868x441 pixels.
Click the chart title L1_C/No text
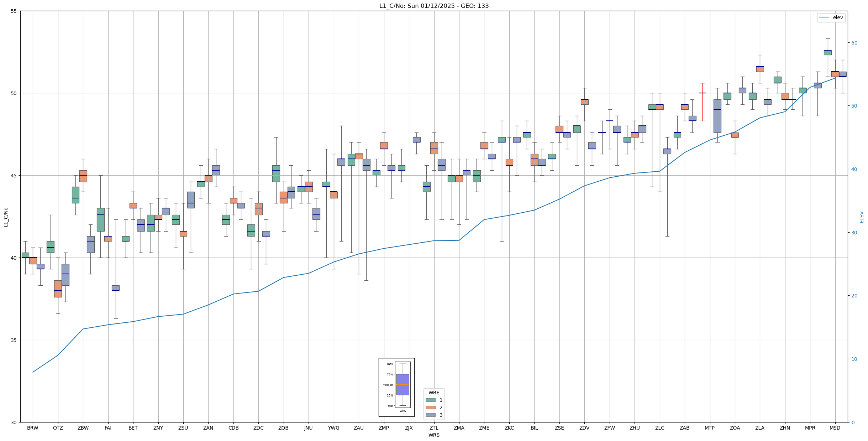(434, 6)
